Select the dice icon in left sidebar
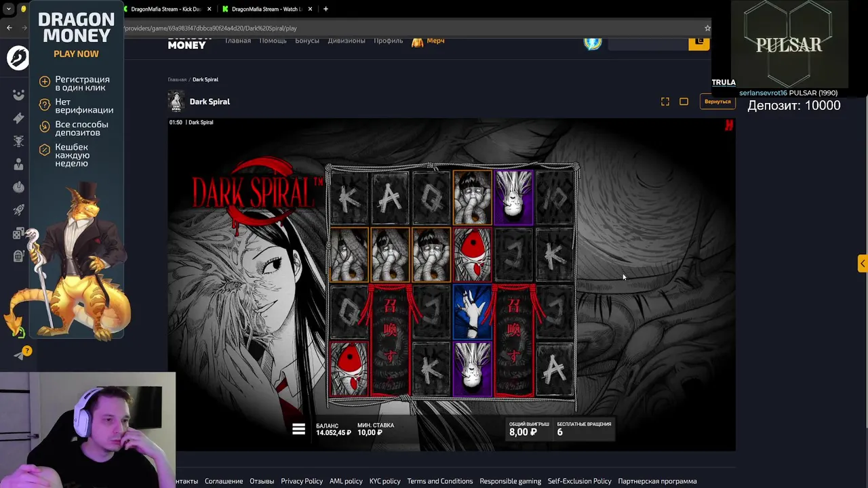The width and height of the screenshot is (868, 488). point(18,233)
